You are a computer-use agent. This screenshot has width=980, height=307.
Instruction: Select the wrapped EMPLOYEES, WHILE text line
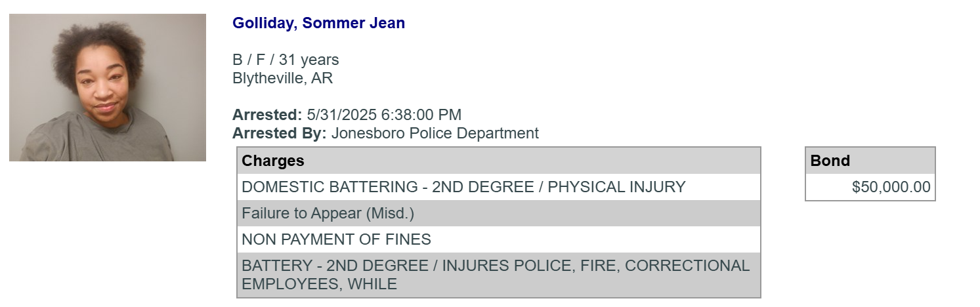pyautogui.click(x=319, y=284)
